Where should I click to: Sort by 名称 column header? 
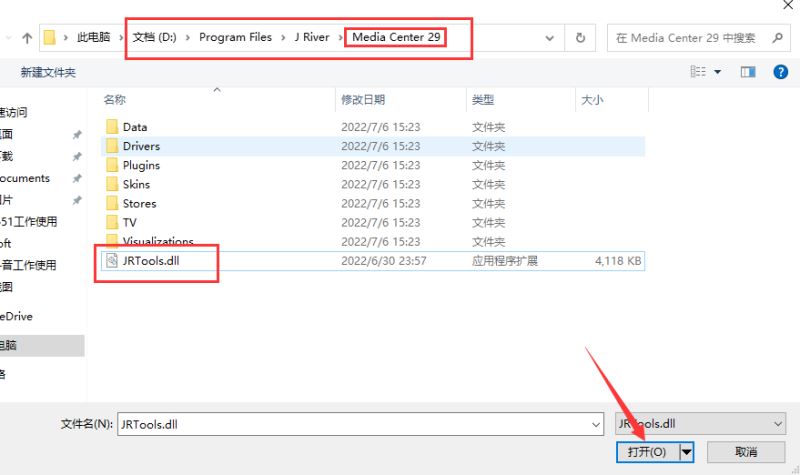click(x=114, y=100)
